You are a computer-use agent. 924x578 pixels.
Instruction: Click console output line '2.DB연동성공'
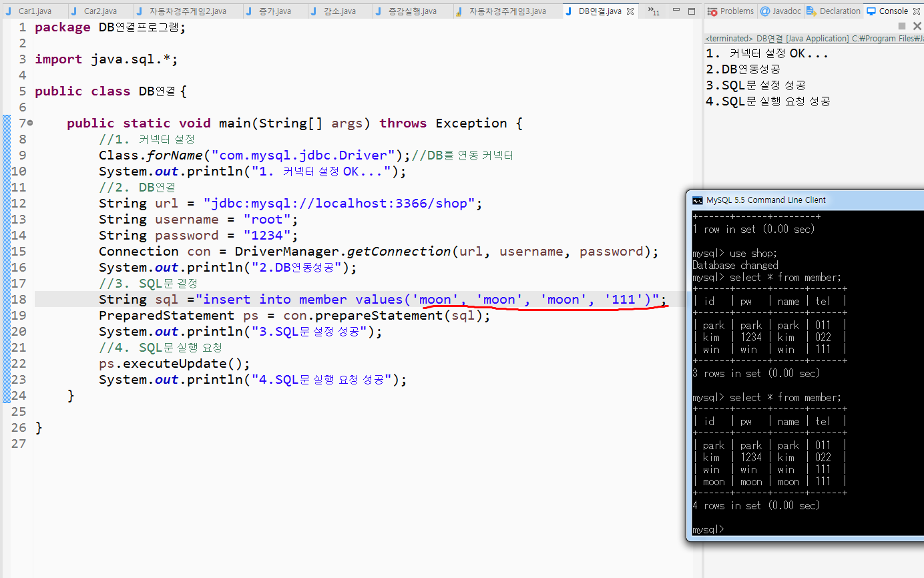coord(743,69)
